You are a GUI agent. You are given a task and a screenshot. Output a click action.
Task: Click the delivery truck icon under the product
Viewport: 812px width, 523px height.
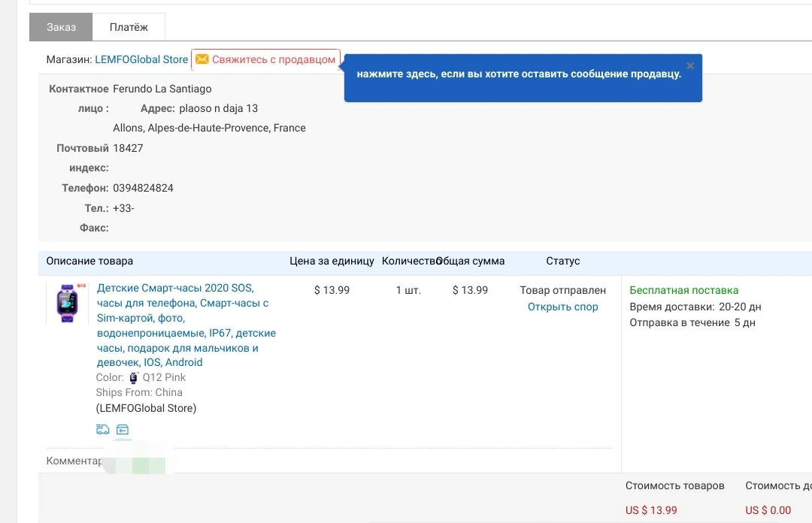(x=102, y=429)
